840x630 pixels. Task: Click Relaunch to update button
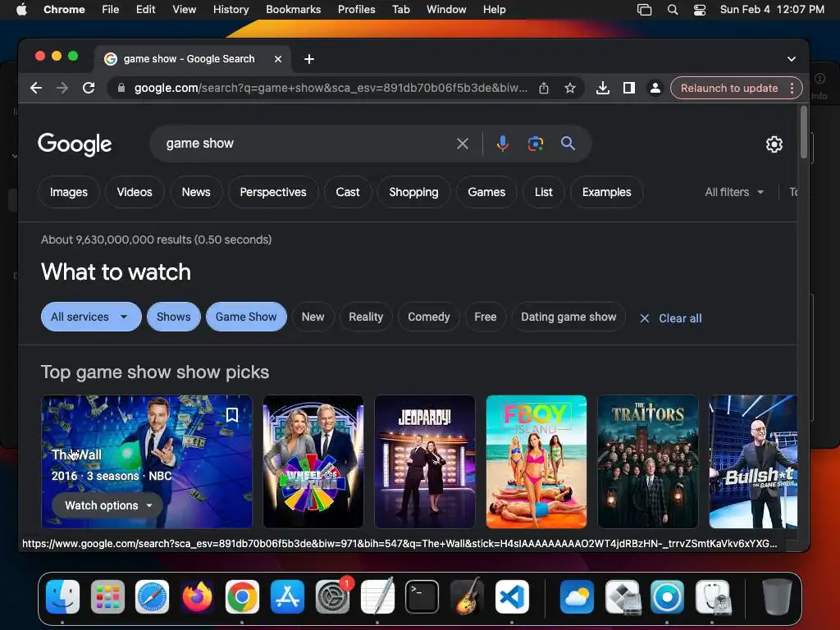(x=729, y=88)
